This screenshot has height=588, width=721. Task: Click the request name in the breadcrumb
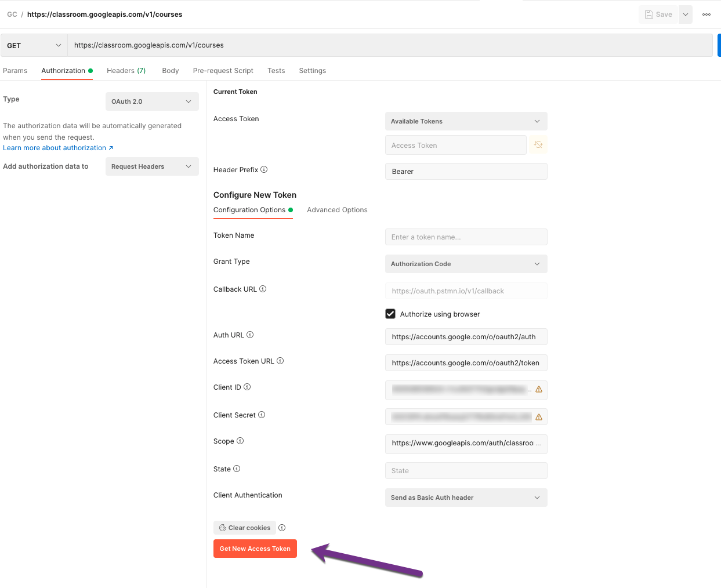[x=104, y=14]
